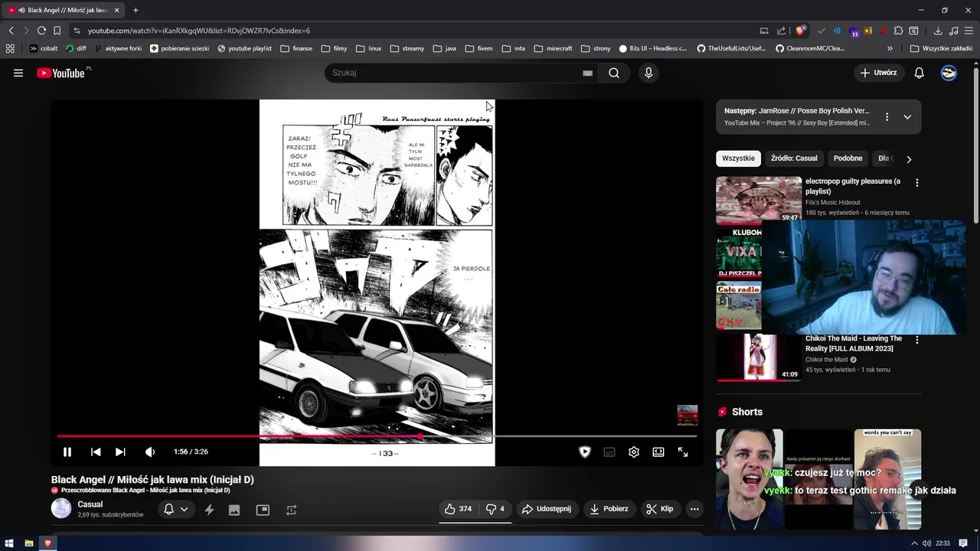
Task: Click Casual channel avatar
Action: 61,508
